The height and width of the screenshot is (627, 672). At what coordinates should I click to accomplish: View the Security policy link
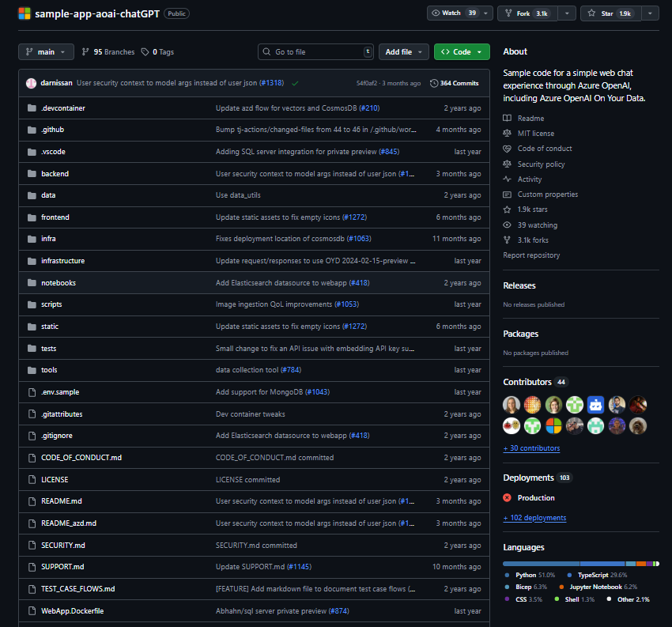pyautogui.click(x=541, y=164)
